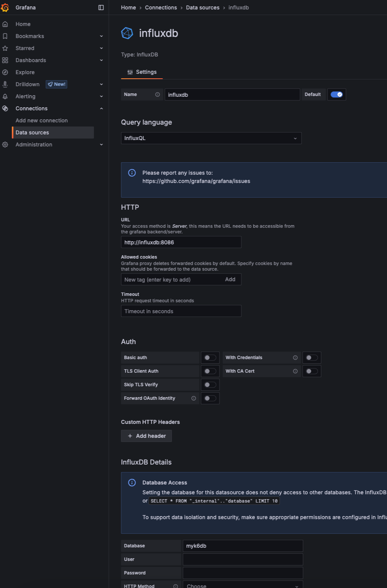Click the 'Grafana' title text in header
Screen dimensions: 387x588
coord(26,8)
